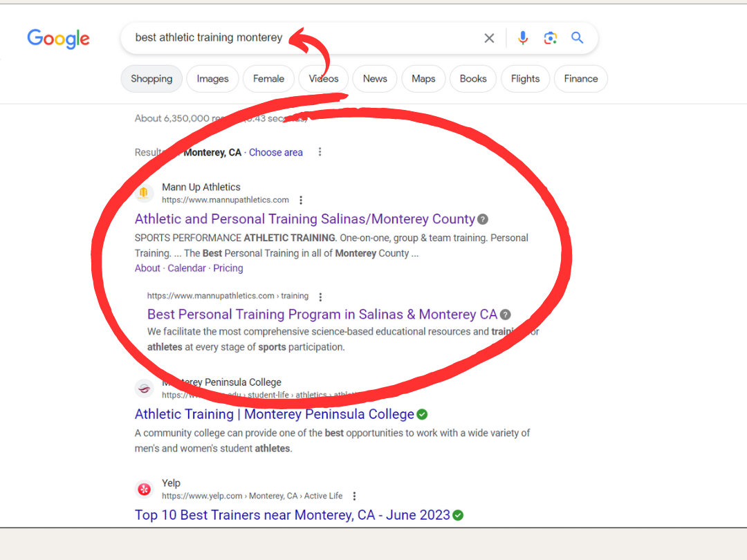The width and height of the screenshot is (747, 560).
Task: Click the Yelp breadcrumb URL text
Action: pyautogui.click(x=252, y=496)
